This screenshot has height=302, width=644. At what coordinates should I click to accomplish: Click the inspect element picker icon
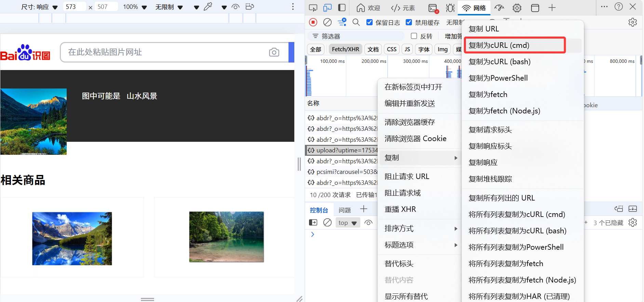point(313,8)
